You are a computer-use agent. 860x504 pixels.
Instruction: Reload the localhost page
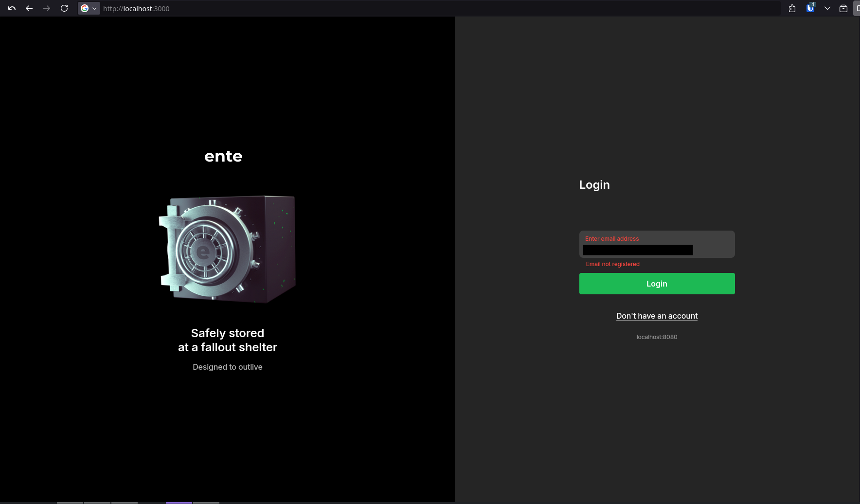coord(64,8)
